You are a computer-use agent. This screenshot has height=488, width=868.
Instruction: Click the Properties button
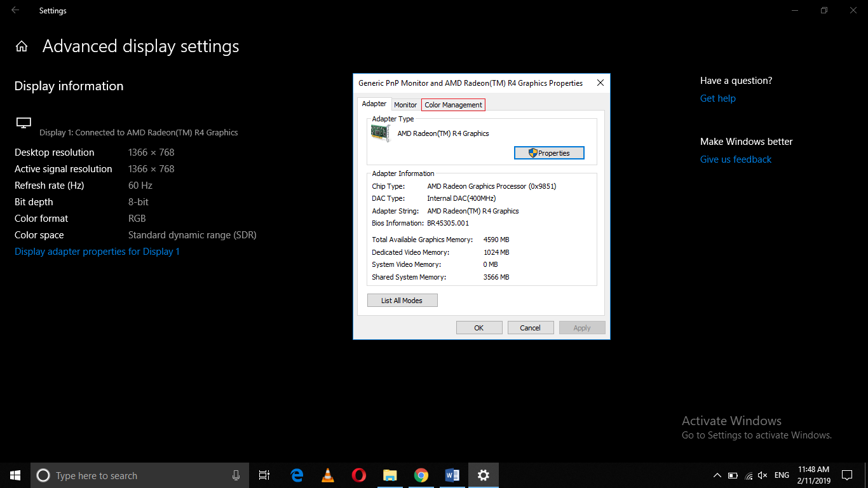pos(549,152)
